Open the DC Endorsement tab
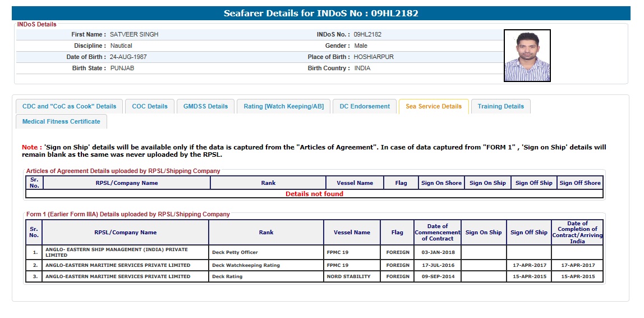644x318 pixels. coord(365,106)
